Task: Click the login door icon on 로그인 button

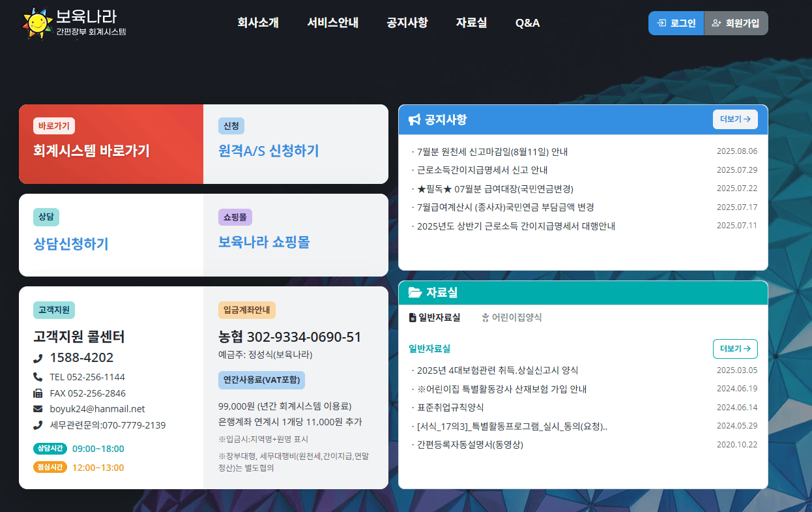Action: pos(661,22)
